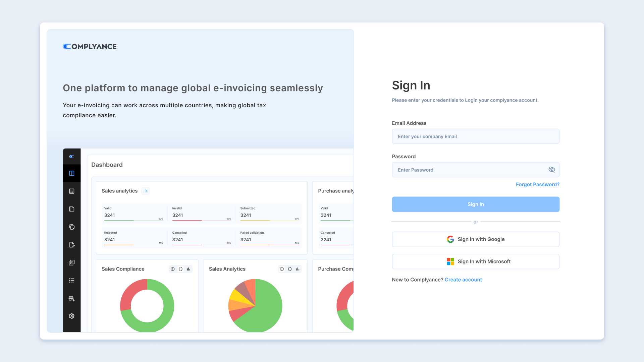Click the list-table icon in sidebar
This screenshot has height=362, width=644.
click(72, 191)
